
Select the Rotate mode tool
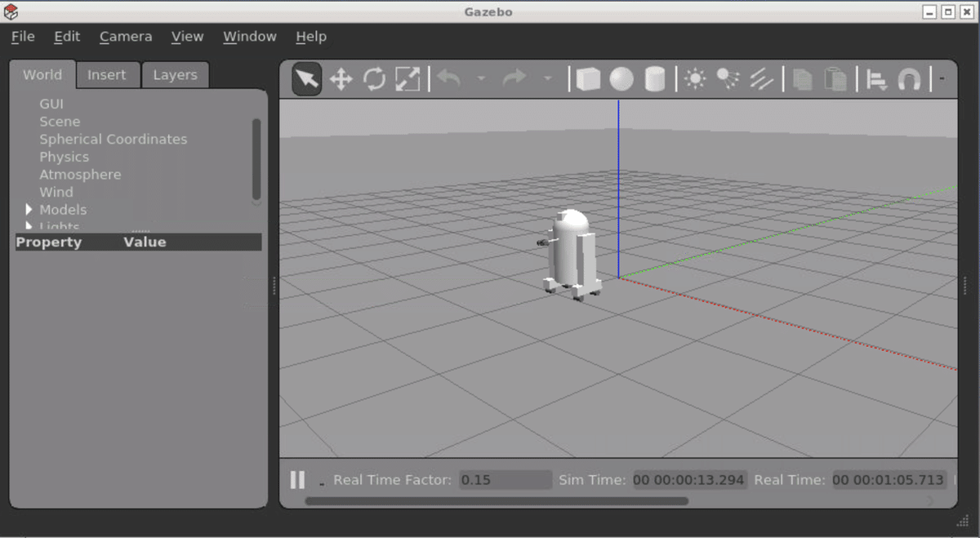(374, 79)
